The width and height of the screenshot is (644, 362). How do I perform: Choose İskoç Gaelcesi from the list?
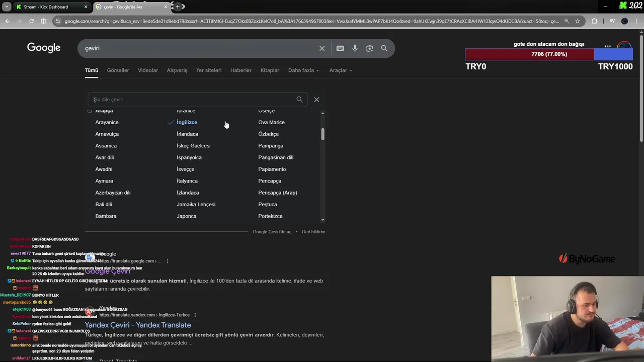[x=194, y=146]
